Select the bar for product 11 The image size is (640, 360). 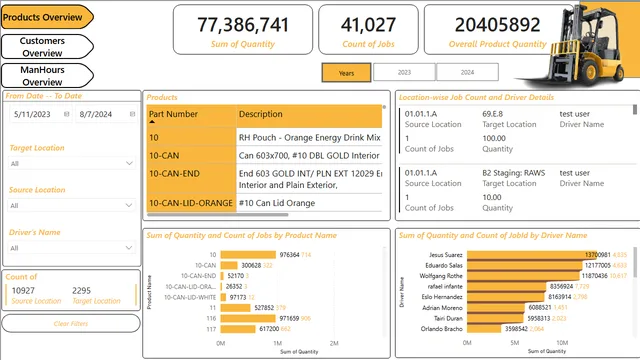point(236,308)
